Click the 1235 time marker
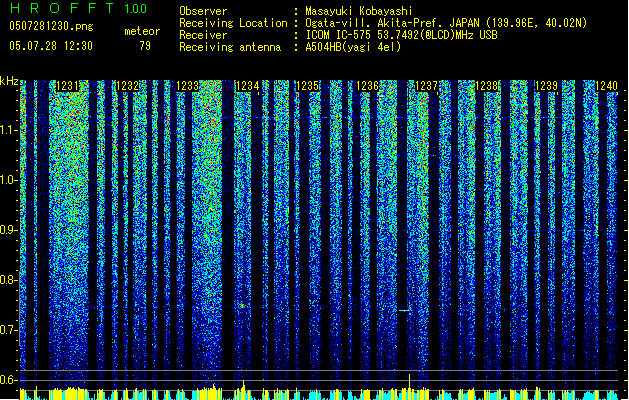 click(x=307, y=86)
